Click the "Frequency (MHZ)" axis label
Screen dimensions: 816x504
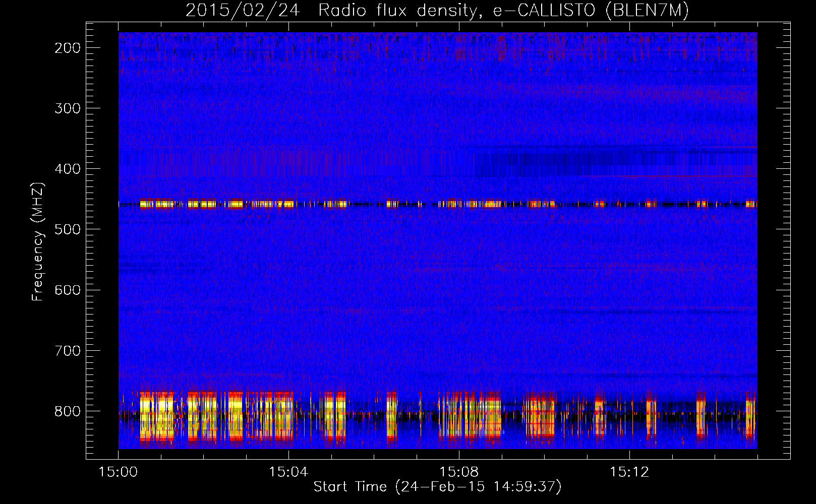coord(38,242)
